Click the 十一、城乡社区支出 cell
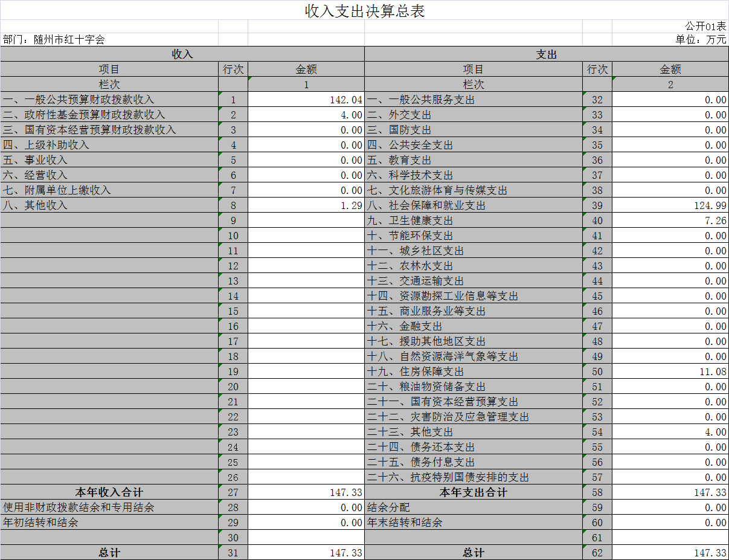The image size is (729, 560). coord(474,251)
